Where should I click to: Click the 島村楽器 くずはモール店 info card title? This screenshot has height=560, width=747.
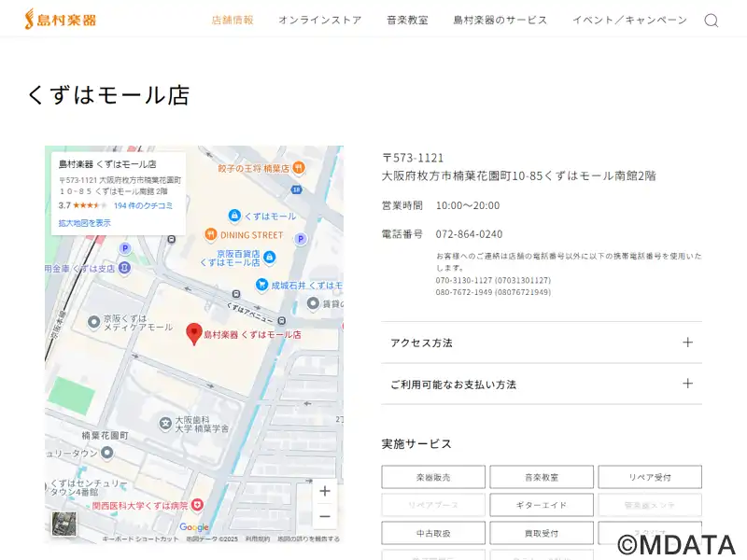[x=107, y=164]
